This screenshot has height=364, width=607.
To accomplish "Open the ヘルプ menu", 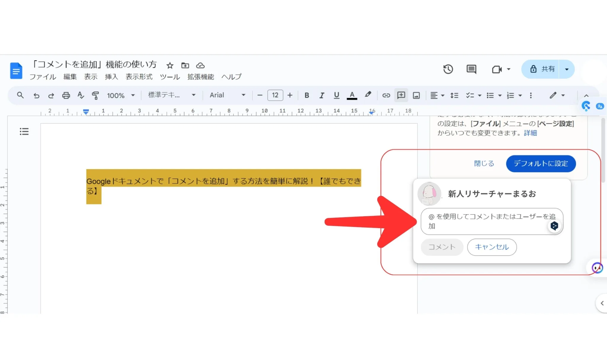I will (231, 77).
